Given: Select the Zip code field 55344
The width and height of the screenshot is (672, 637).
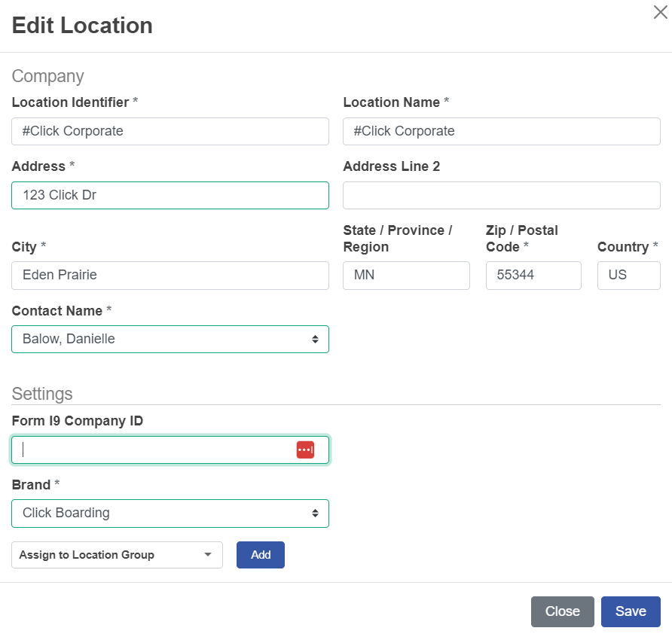Looking at the screenshot, I should tap(533, 275).
